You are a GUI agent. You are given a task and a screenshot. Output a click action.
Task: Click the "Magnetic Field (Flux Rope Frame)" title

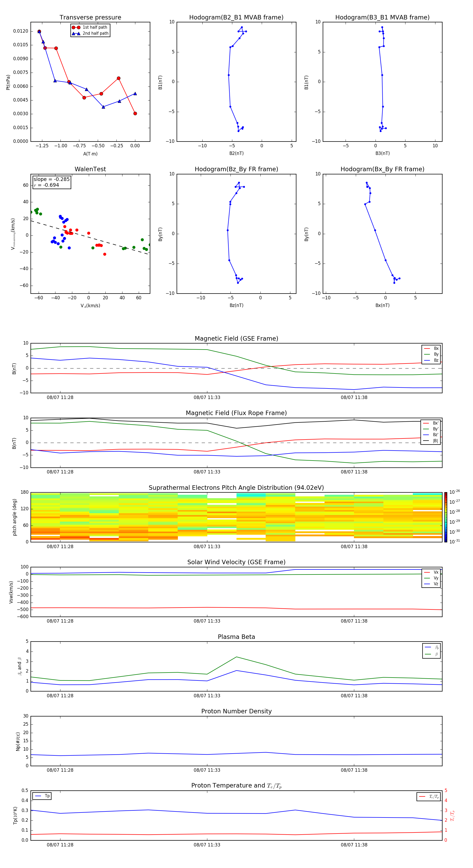tap(236, 413)
